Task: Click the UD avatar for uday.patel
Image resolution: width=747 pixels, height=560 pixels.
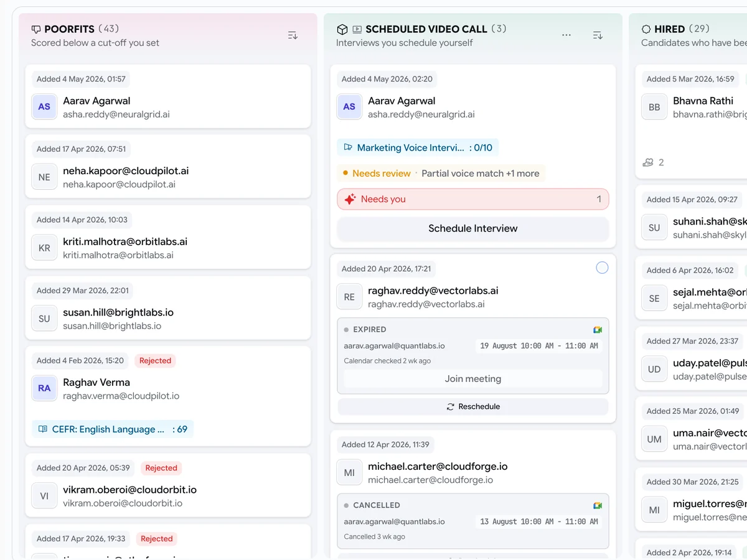Action: tap(654, 369)
